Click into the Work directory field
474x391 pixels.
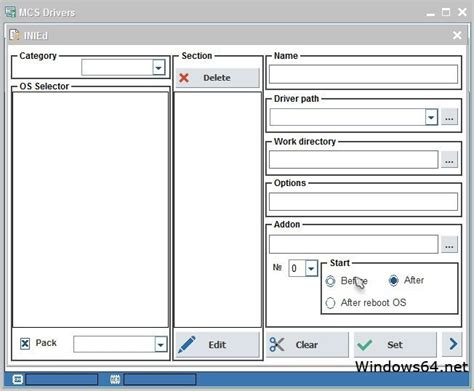(x=353, y=160)
